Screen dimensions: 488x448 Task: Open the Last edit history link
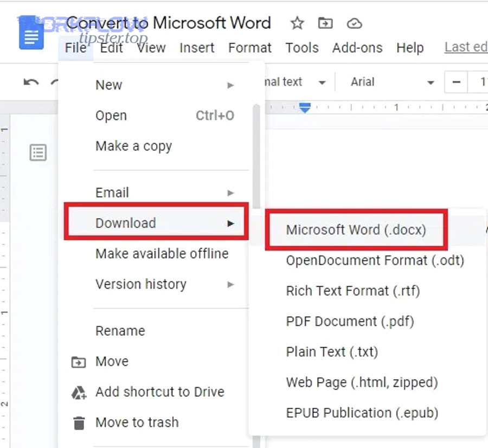coord(466,47)
